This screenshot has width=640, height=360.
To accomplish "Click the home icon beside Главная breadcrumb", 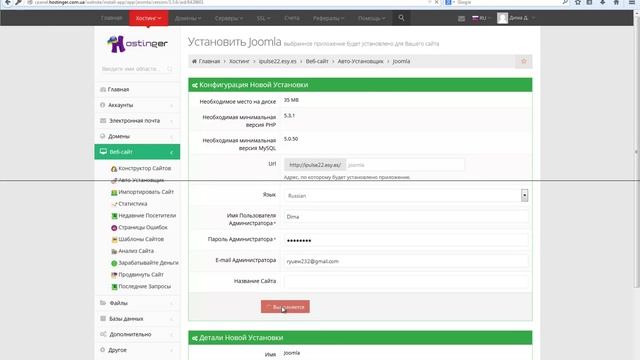I will [x=194, y=61].
